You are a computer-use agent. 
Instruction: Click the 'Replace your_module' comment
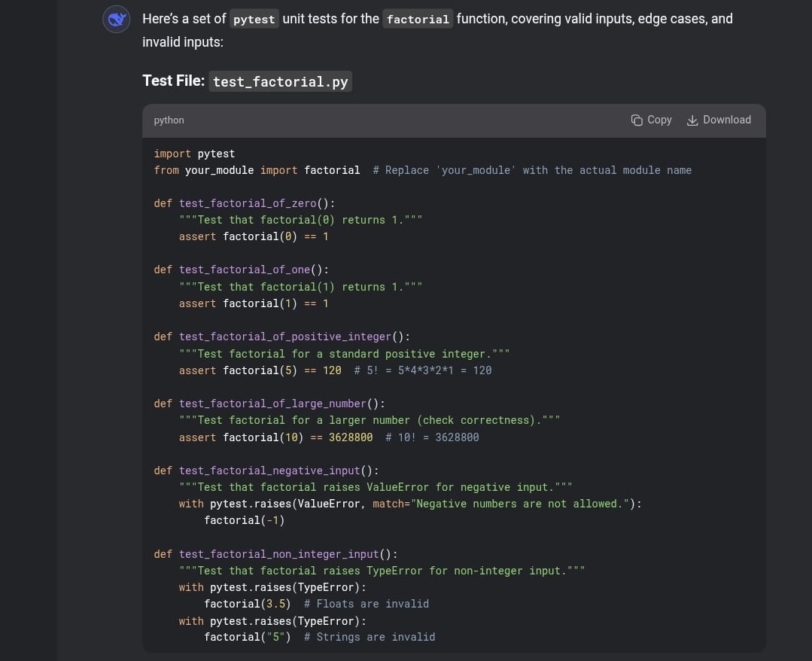point(532,170)
